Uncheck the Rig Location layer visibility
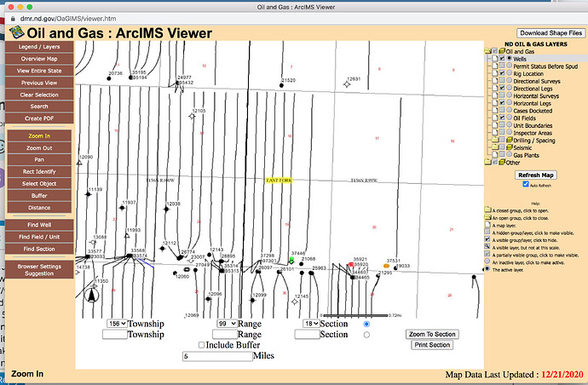This screenshot has height=385, width=588. pyautogui.click(x=502, y=73)
